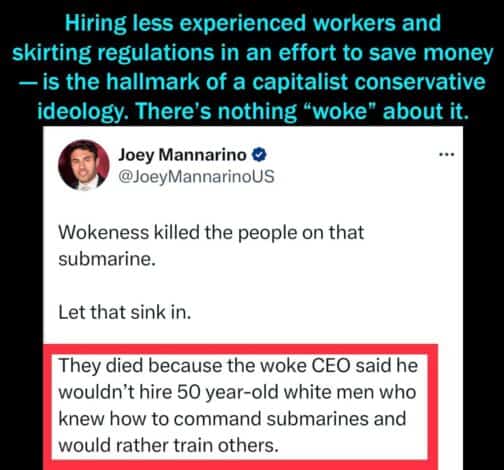Click caption line mentioning "capitalist conservative"
The height and width of the screenshot is (470, 504).
point(252,82)
